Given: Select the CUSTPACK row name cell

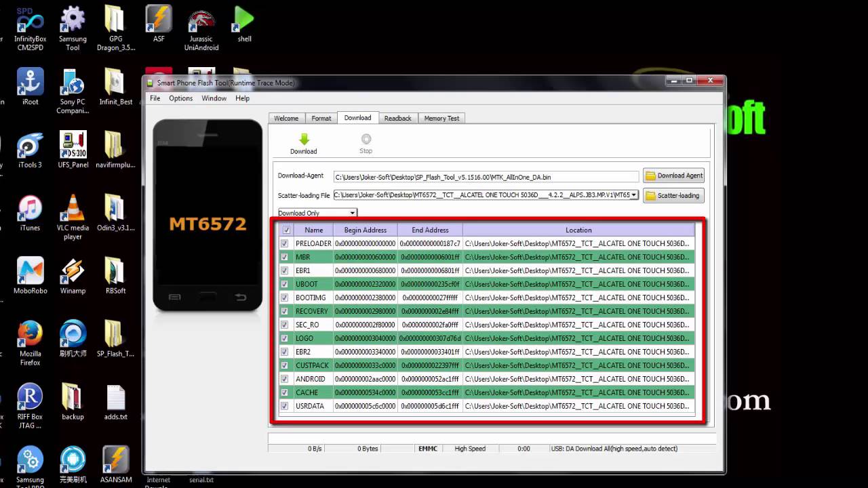Looking at the screenshot, I should [x=313, y=365].
